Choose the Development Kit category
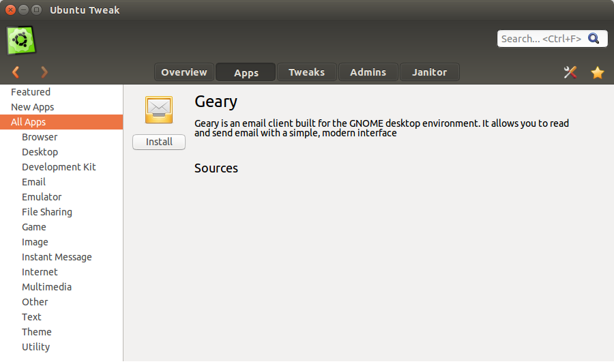 coord(61,167)
